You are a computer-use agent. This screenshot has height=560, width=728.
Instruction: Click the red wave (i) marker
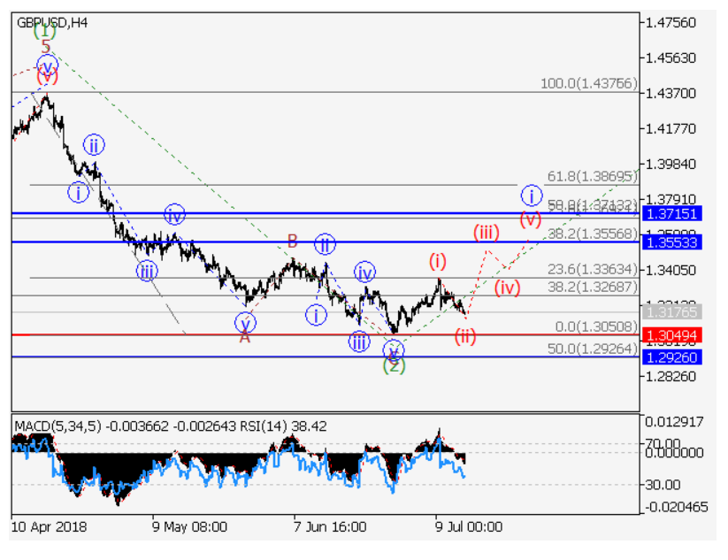tap(439, 260)
